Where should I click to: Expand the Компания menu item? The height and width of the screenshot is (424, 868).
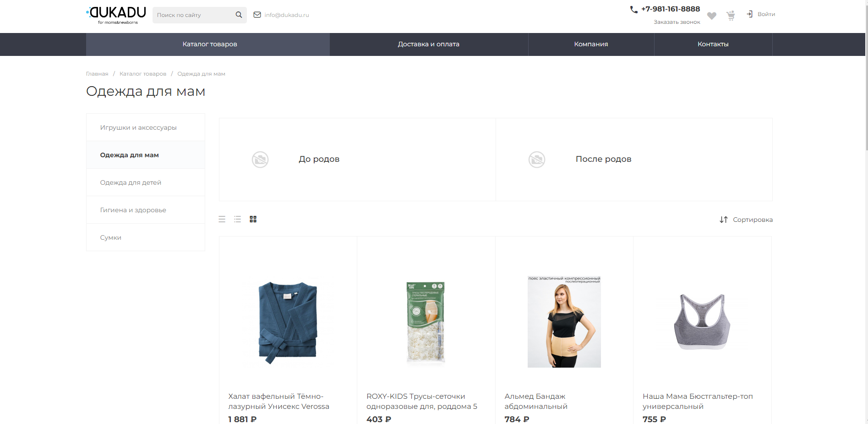tap(591, 44)
